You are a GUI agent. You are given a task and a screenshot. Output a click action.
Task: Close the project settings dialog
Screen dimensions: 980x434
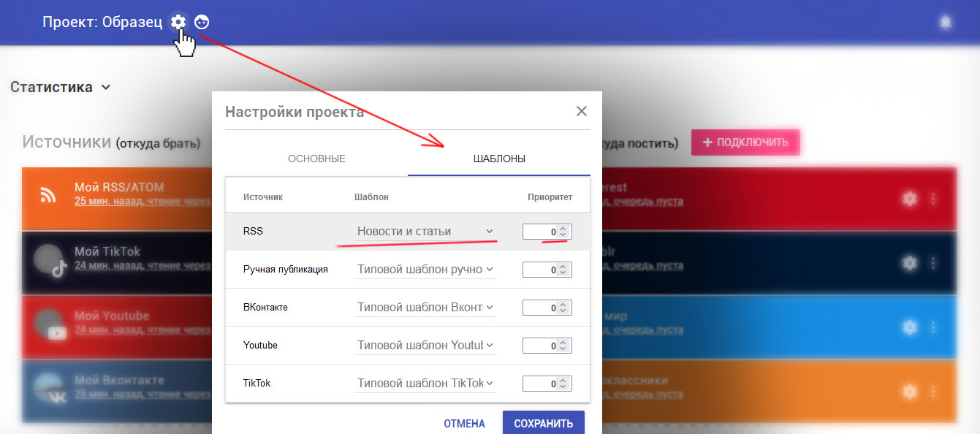(582, 111)
